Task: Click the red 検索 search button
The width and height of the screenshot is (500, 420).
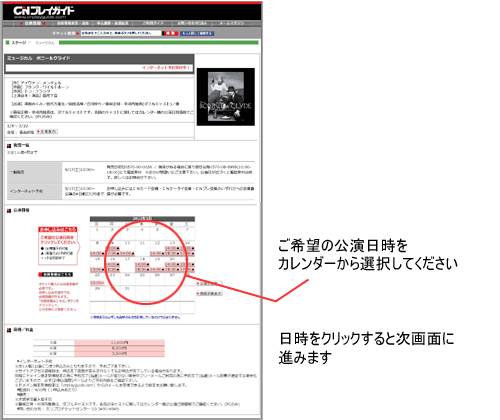Action: (x=171, y=33)
